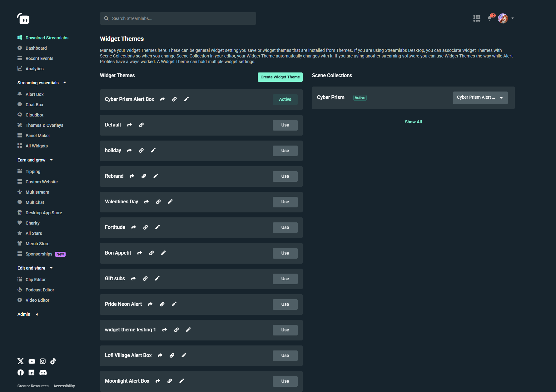
Task: Click the Streamlabs logo
Action: pos(23,19)
